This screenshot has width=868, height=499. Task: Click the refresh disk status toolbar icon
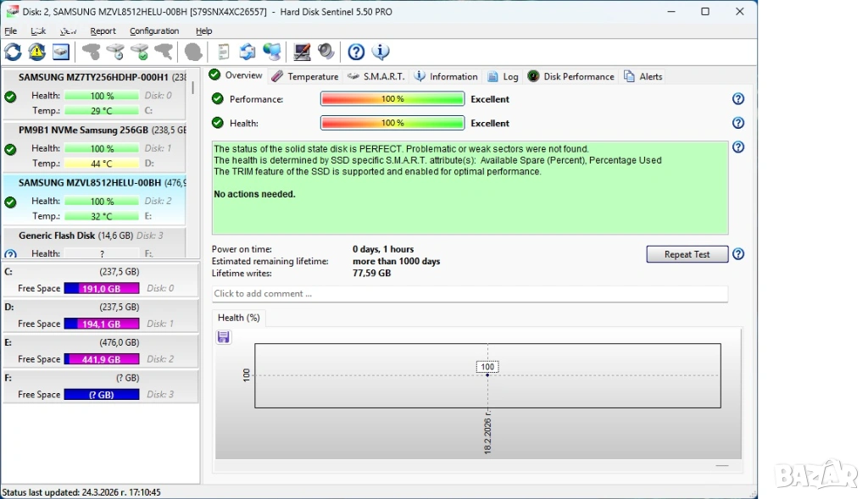tap(14, 53)
